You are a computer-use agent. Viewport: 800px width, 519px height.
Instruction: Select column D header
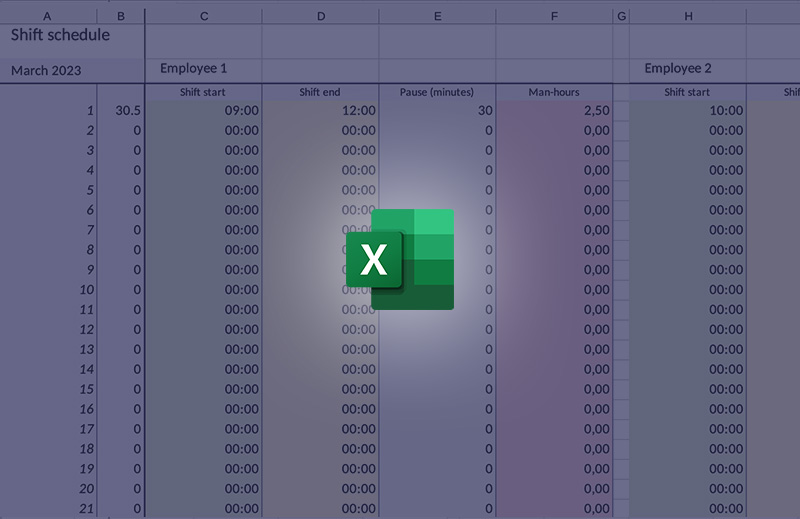(x=320, y=16)
